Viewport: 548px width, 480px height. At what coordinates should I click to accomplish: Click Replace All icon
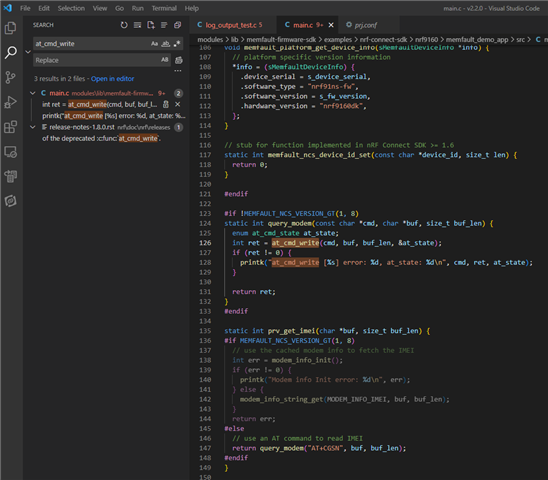point(179,60)
